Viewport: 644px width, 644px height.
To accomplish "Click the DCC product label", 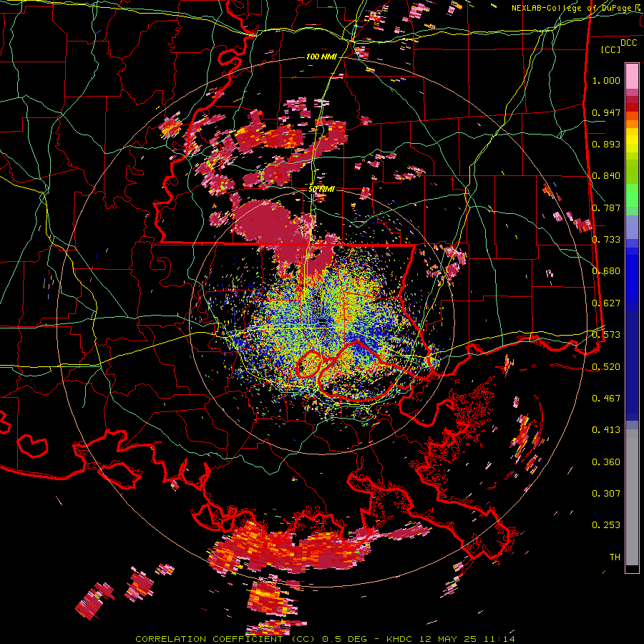I will [x=628, y=42].
